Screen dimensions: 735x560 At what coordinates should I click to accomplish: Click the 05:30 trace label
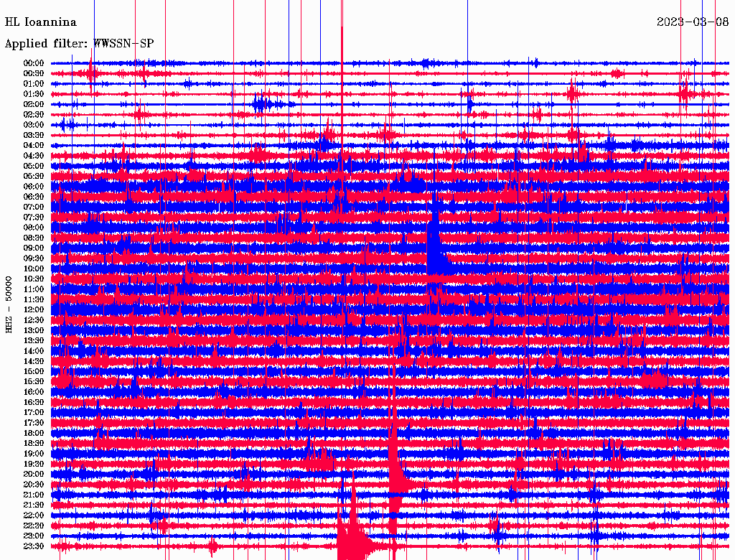pyautogui.click(x=34, y=177)
